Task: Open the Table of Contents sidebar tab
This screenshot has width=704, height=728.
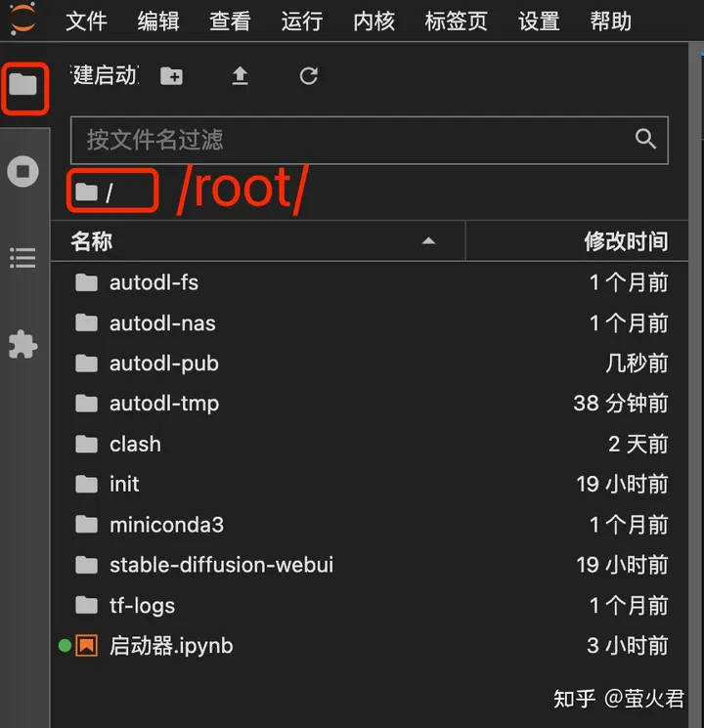Action: pos(22,258)
